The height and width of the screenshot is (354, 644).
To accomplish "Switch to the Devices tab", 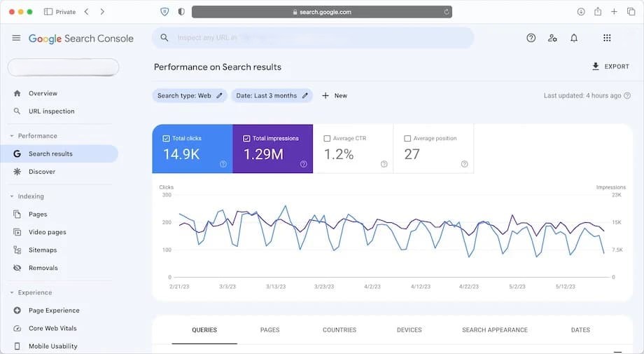I will point(409,330).
